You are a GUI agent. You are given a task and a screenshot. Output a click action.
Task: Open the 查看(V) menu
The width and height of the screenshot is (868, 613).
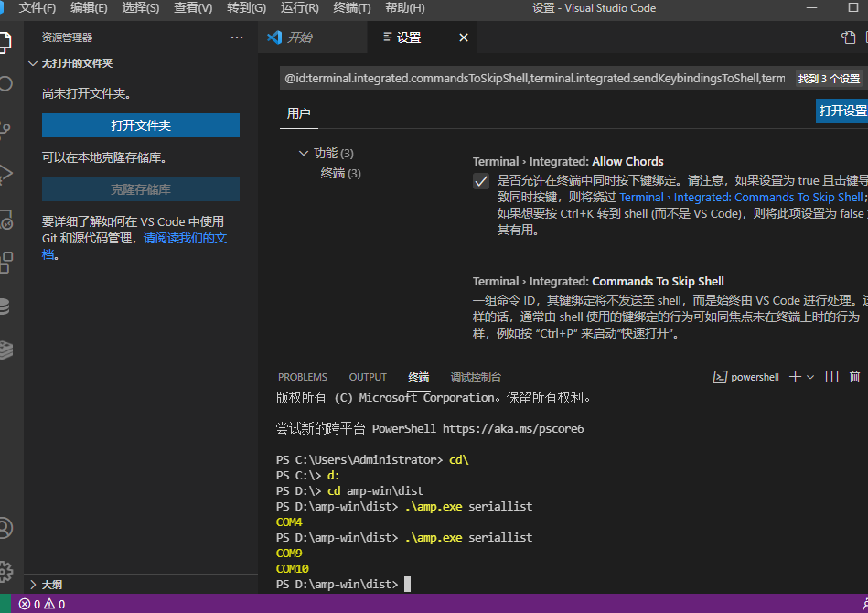(x=193, y=7)
